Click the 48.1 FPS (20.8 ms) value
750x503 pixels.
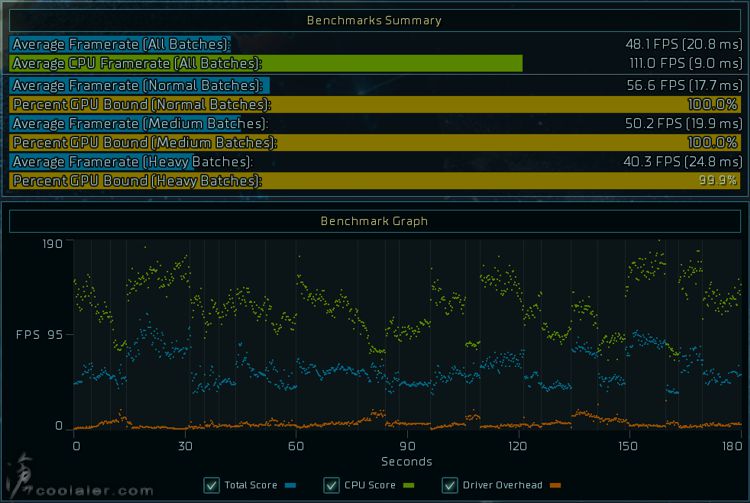pyautogui.click(x=684, y=44)
